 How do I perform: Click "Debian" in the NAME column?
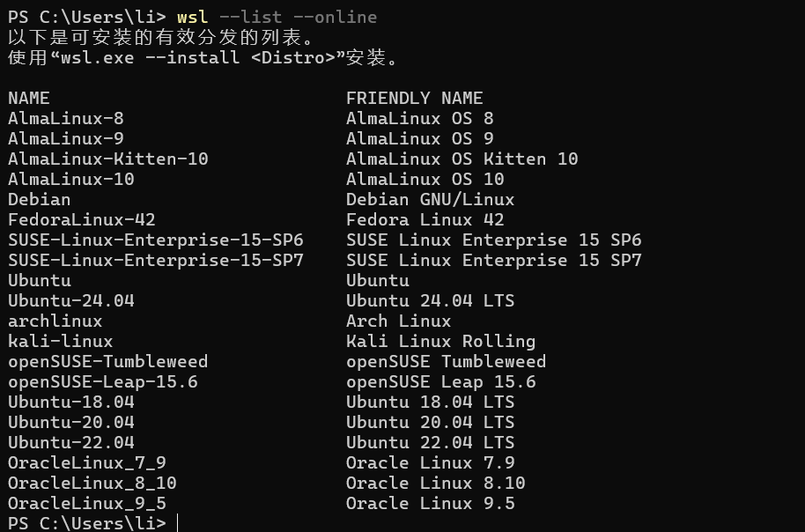point(40,199)
